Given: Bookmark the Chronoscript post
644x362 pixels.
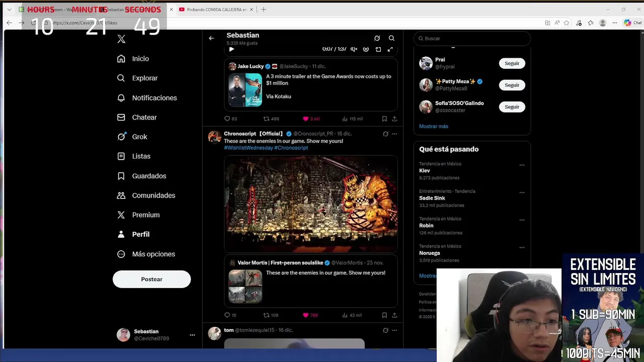Looking at the screenshot, I should [384, 315].
